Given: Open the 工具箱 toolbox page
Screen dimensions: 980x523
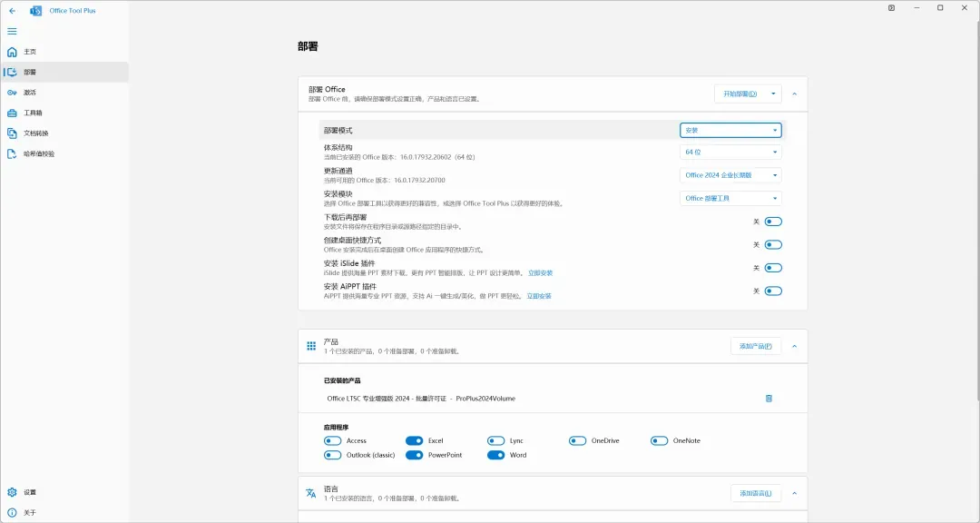Looking at the screenshot, I should coord(64,113).
